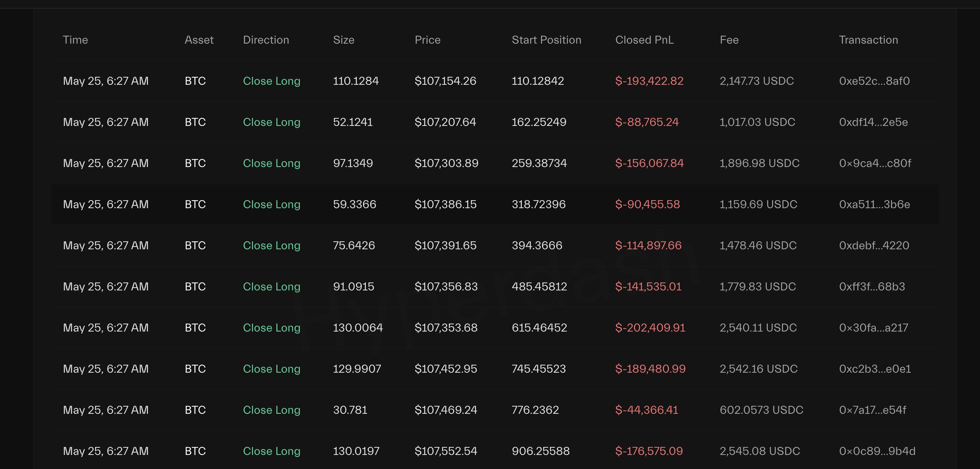The height and width of the screenshot is (469, 980).
Task: Open transaction link 0xdf14...2e5e
Action: 873,122
